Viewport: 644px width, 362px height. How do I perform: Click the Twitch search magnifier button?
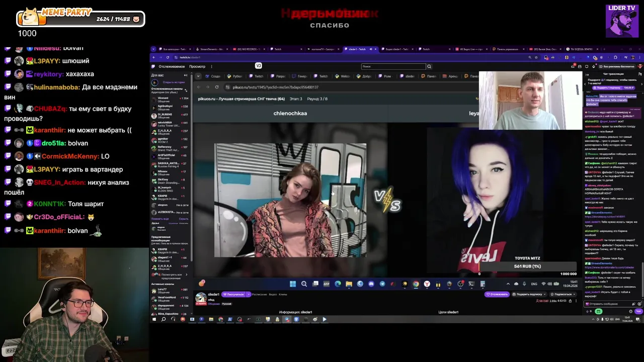click(x=429, y=66)
